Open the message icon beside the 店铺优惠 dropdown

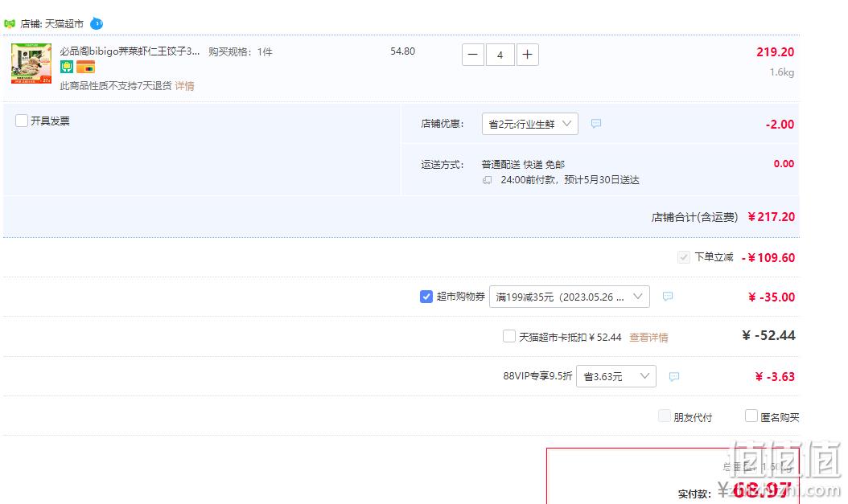pos(596,124)
